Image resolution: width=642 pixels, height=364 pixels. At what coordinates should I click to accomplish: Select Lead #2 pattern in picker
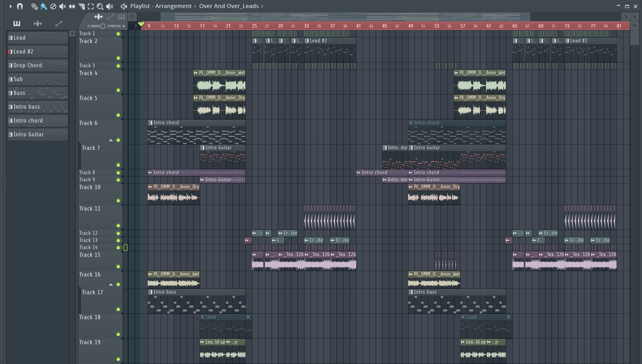click(x=38, y=51)
